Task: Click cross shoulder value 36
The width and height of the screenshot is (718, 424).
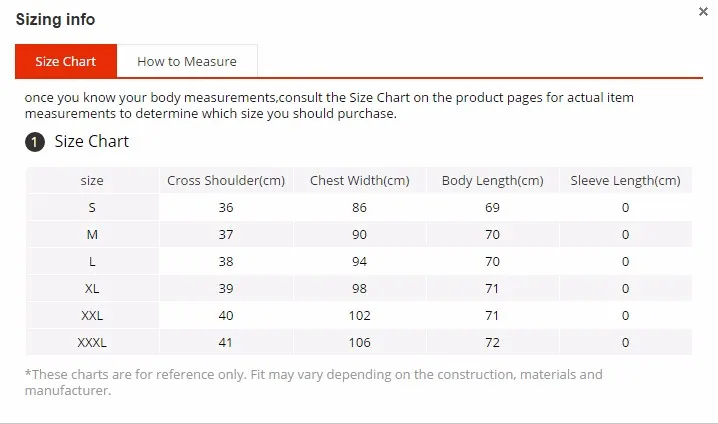Action: point(226,207)
